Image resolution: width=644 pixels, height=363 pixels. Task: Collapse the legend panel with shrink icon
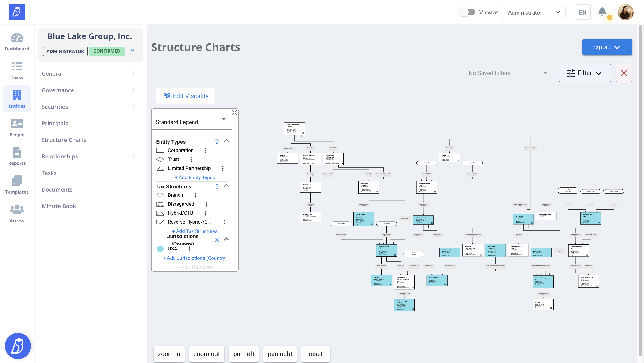pyautogui.click(x=234, y=113)
